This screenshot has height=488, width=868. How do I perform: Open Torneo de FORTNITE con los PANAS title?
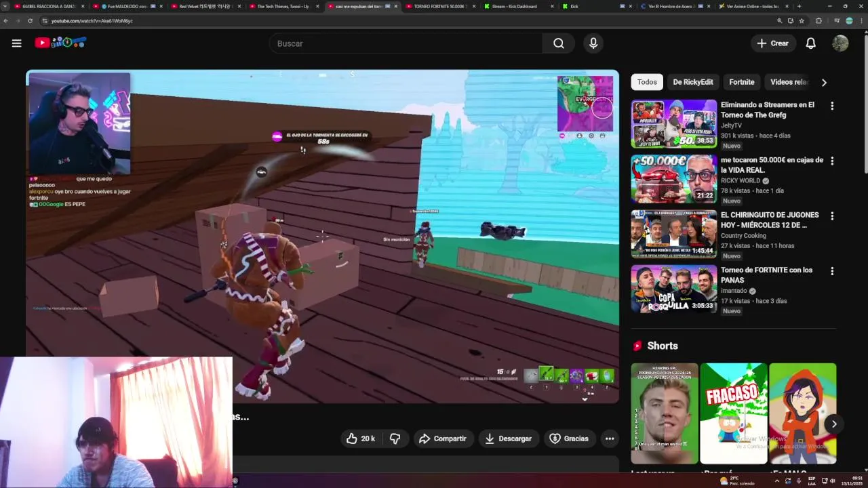tap(766, 274)
